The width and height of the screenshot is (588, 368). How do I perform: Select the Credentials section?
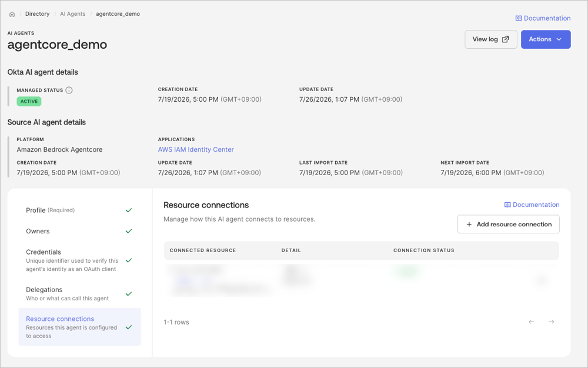pos(79,260)
